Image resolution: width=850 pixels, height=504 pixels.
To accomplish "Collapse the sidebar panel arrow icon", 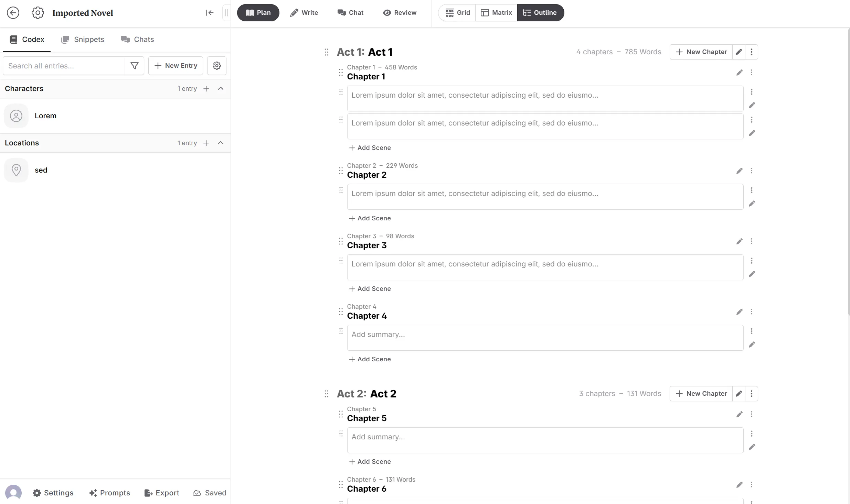I will [210, 13].
